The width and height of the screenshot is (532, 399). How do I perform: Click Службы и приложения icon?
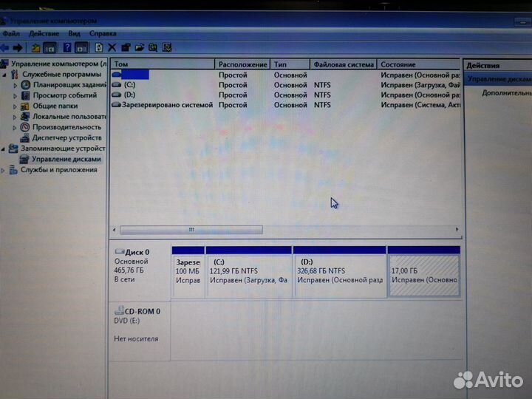(13, 170)
